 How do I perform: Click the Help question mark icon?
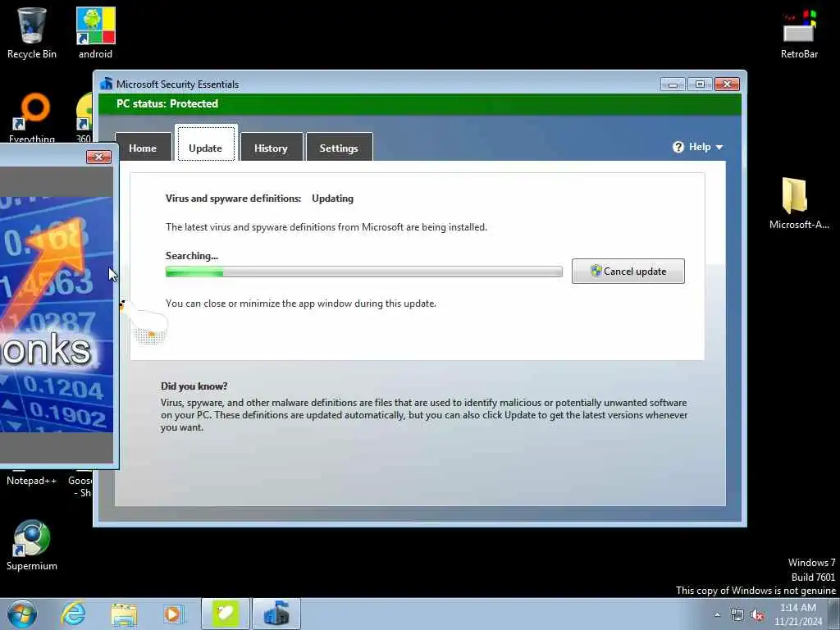(x=678, y=147)
